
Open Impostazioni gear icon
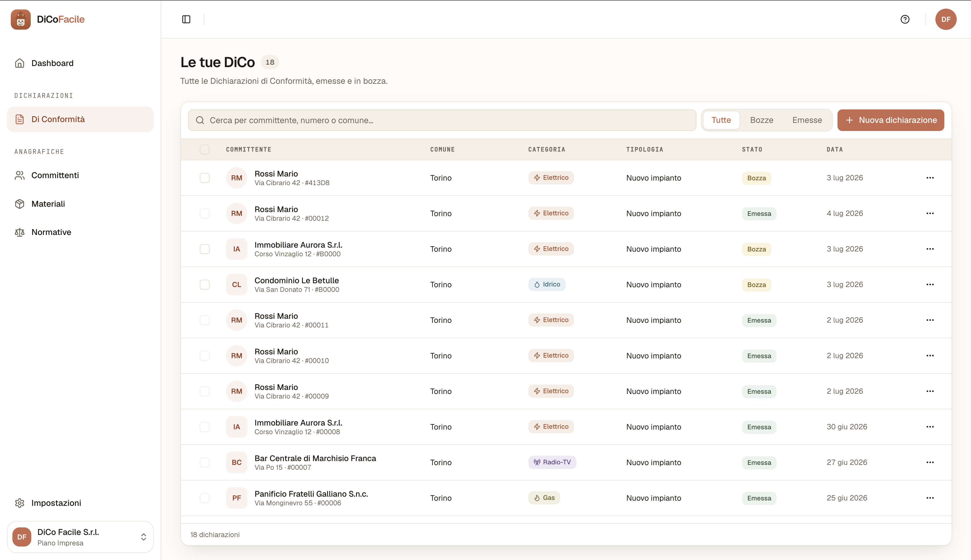tap(20, 503)
